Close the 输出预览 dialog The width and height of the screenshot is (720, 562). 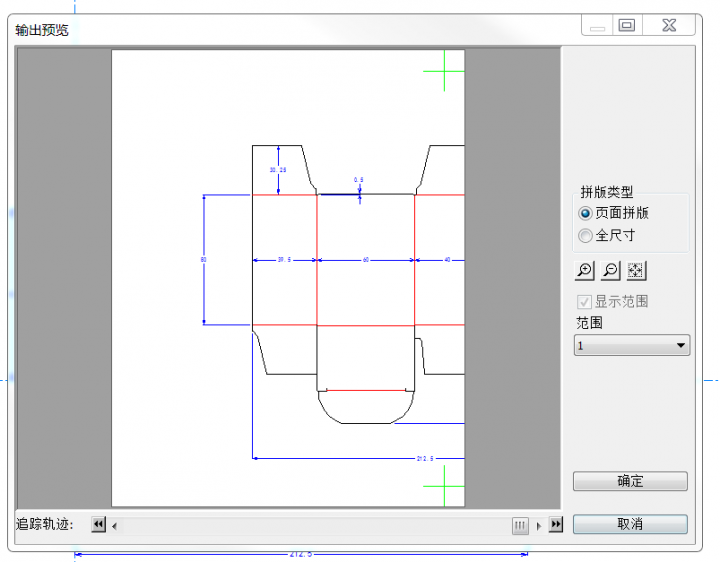[x=669, y=26]
